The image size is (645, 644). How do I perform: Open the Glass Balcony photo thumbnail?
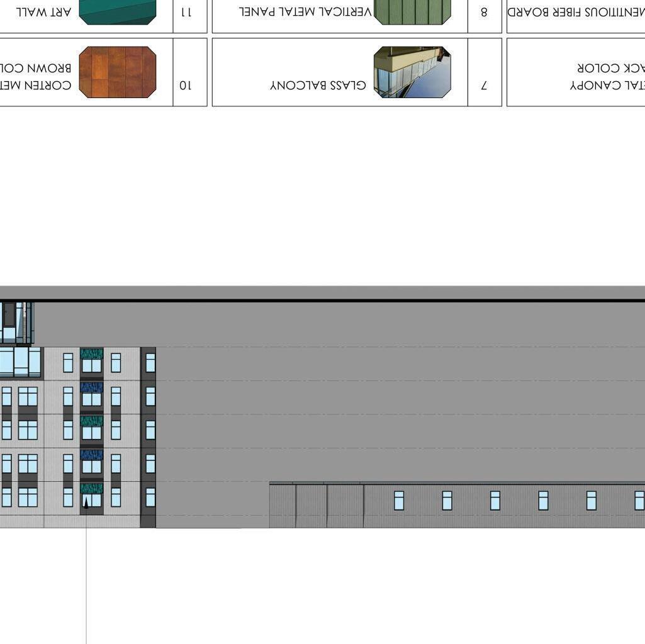(x=412, y=72)
